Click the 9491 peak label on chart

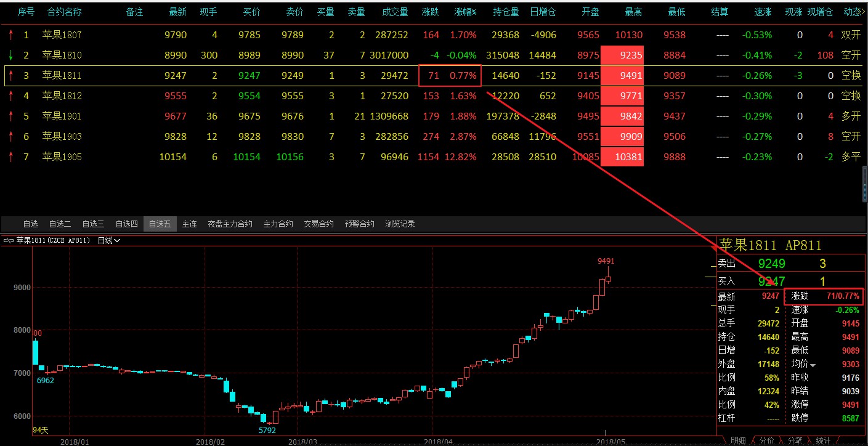click(x=606, y=261)
